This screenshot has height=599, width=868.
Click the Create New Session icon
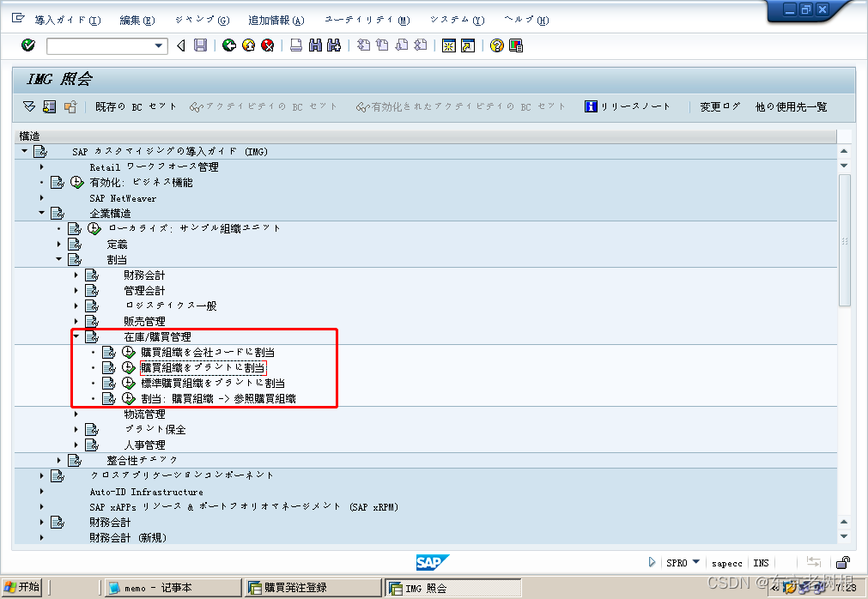[x=449, y=45]
